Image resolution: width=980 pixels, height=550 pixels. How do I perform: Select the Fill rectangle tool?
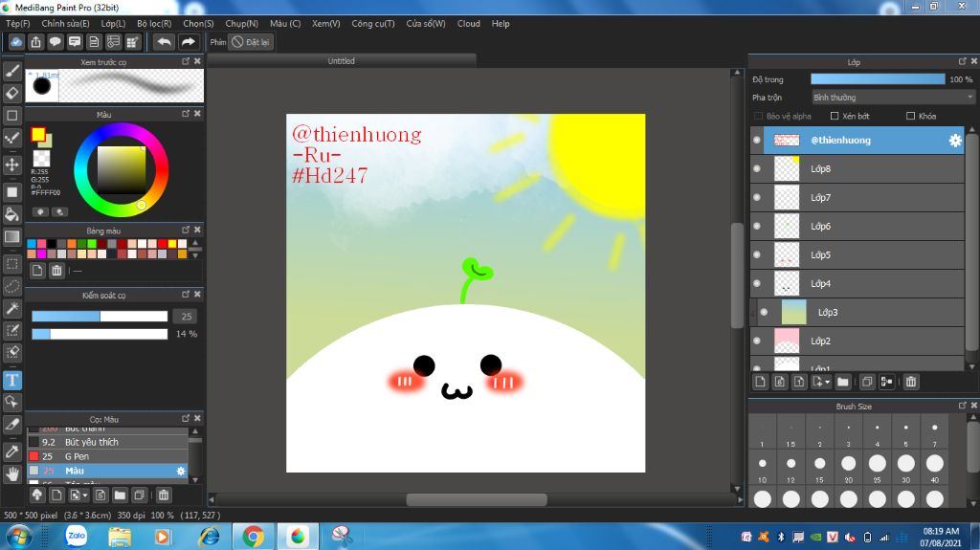click(x=11, y=192)
